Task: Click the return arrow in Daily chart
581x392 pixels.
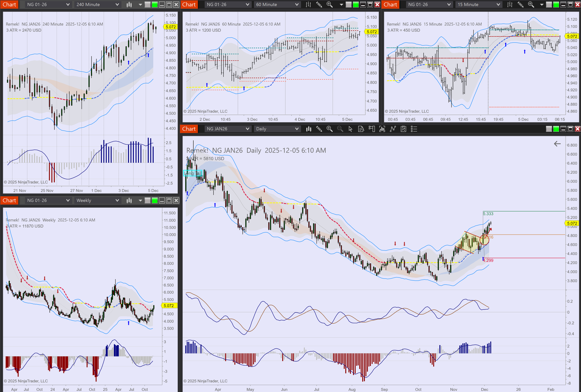Action: click(557, 144)
